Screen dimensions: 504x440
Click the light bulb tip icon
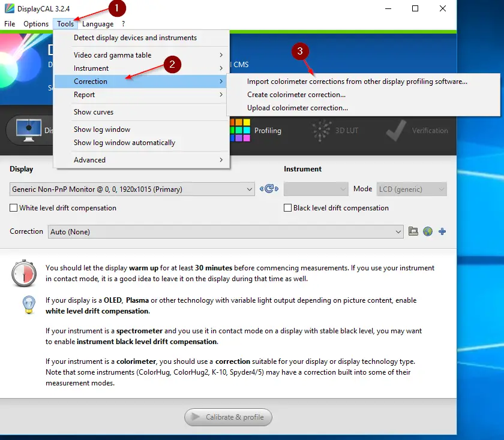[x=29, y=305]
